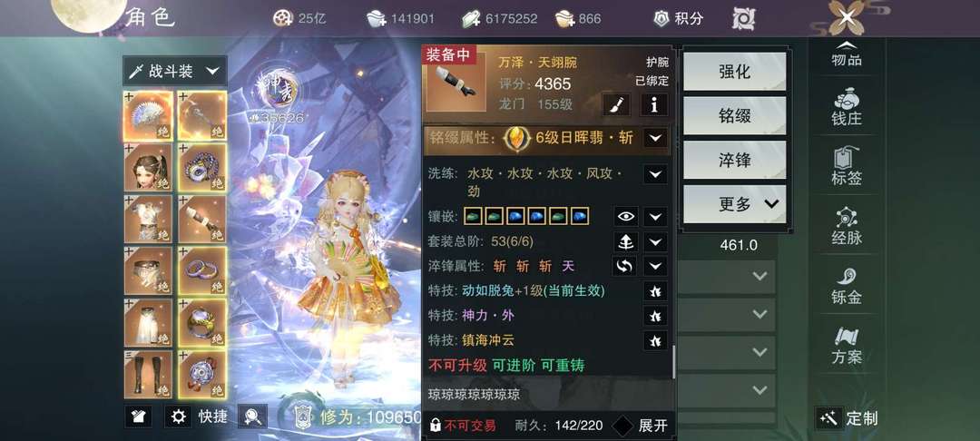Open the 标签 tag icon
This screenshot has width=980, height=441.
pos(847,166)
